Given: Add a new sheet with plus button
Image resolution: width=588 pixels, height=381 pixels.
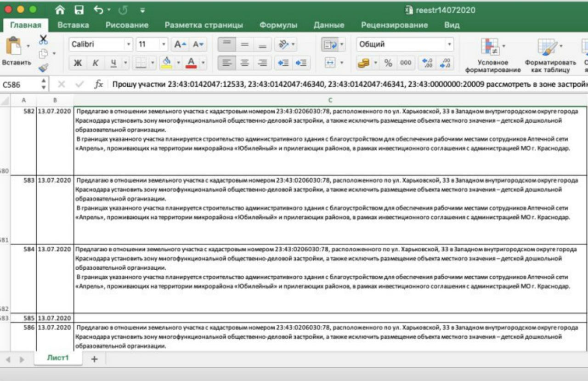Looking at the screenshot, I should (94, 359).
